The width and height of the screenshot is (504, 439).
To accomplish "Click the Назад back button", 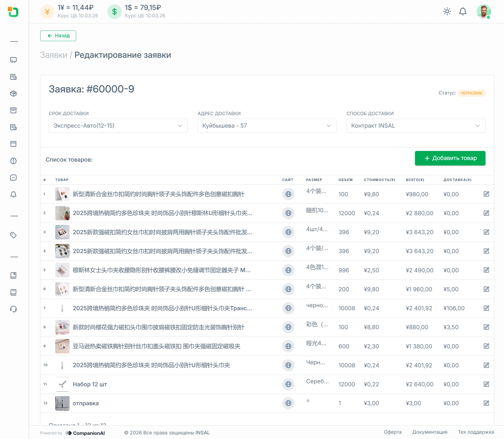I will (58, 36).
